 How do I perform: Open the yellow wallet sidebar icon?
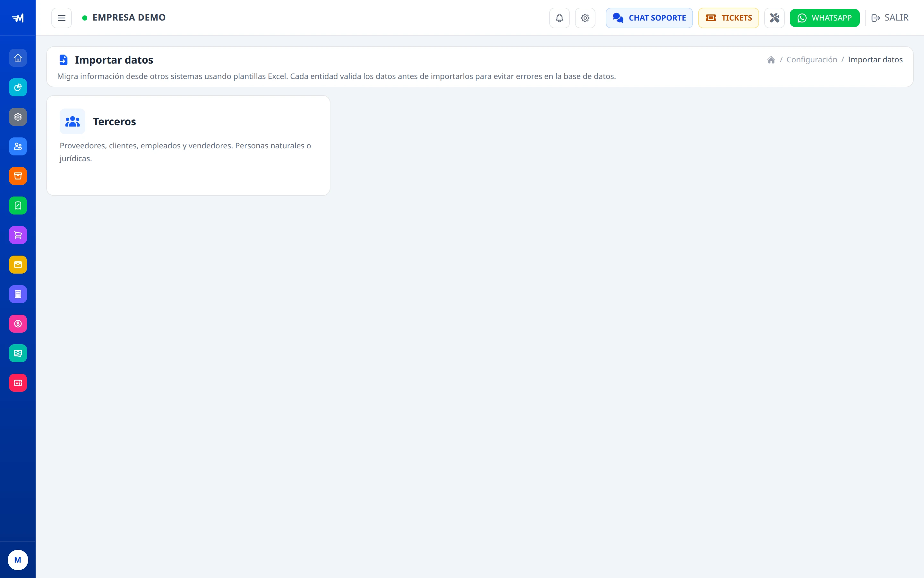pos(18,265)
